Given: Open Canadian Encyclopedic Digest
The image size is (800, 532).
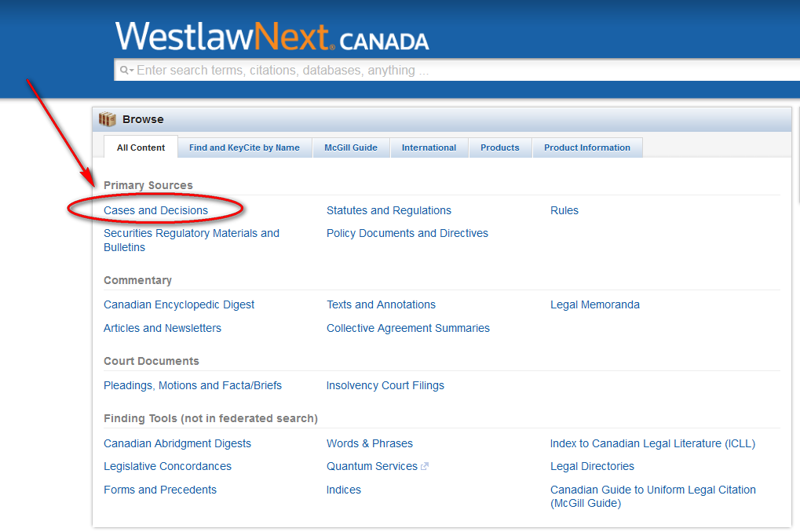Looking at the screenshot, I should [179, 304].
